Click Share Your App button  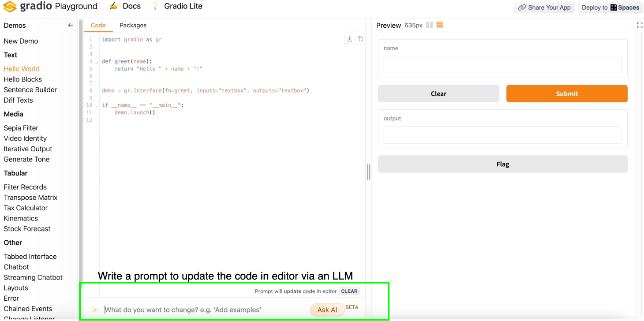click(x=544, y=7)
